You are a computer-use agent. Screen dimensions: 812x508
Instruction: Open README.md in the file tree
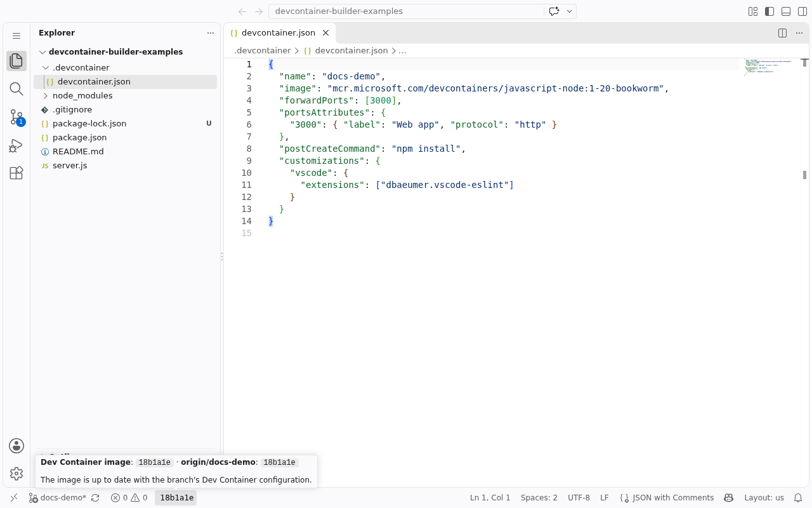pos(126,151)
